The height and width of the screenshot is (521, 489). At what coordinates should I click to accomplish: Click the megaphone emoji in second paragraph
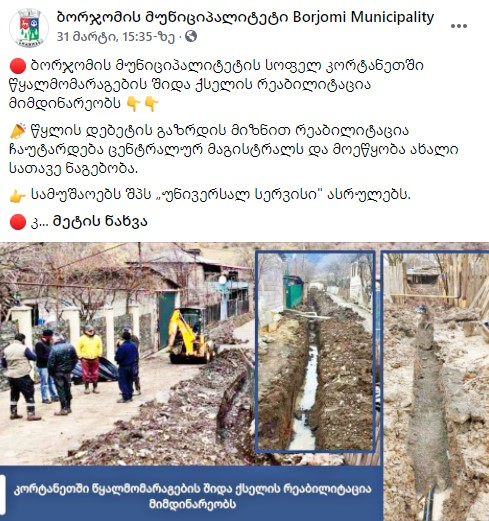(18, 131)
